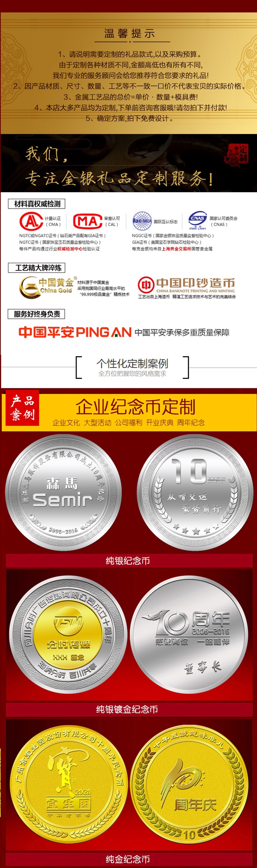The image size is (257, 868).
Task: Click the red 产品案例 badge
Action: (22, 408)
